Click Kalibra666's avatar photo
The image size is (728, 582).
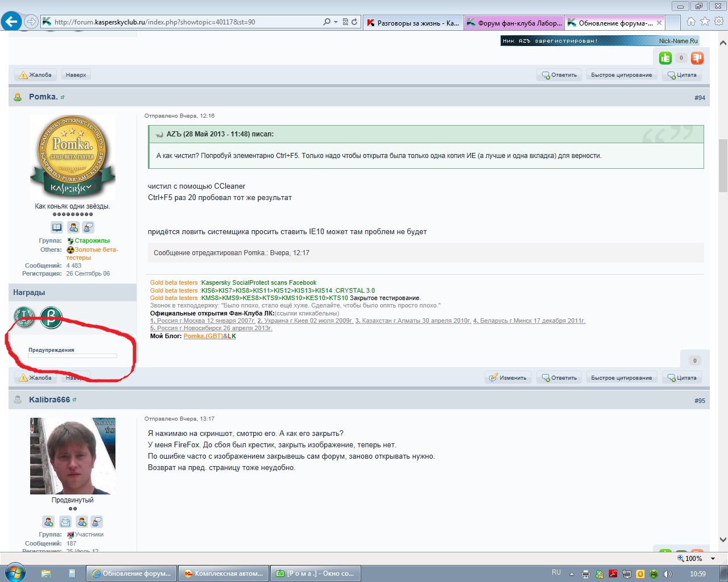73,456
